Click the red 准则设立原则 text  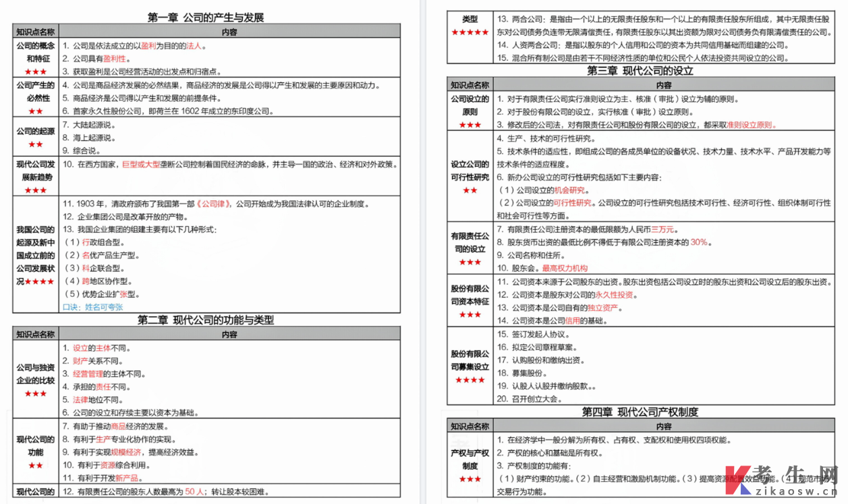751,125
